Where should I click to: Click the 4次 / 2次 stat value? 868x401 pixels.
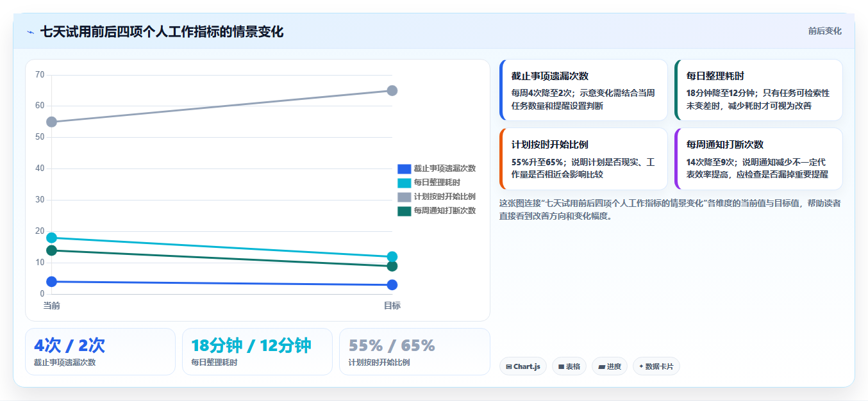pyautogui.click(x=69, y=346)
